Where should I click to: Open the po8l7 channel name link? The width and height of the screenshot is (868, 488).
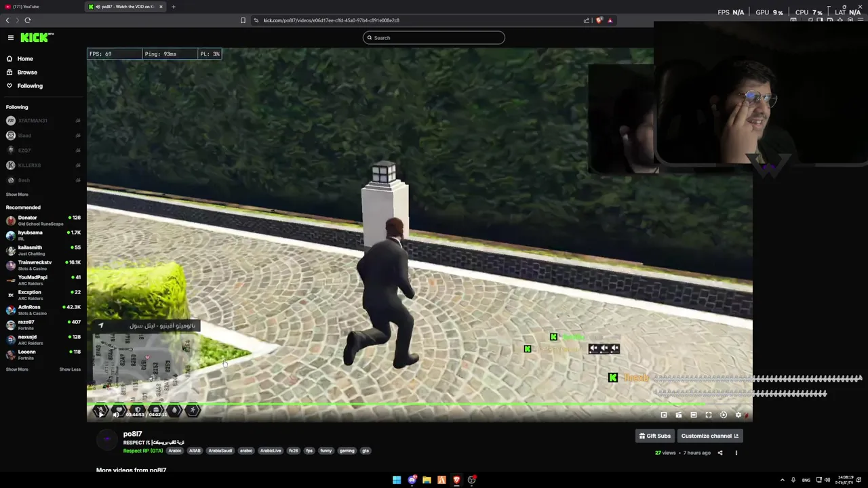click(132, 434)
